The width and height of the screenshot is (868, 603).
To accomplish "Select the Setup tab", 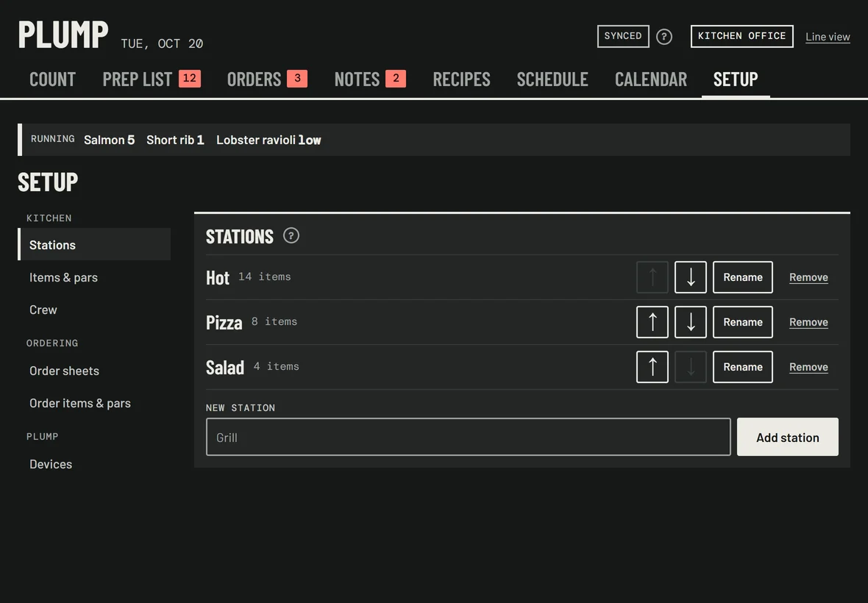I will pos(736,79).
